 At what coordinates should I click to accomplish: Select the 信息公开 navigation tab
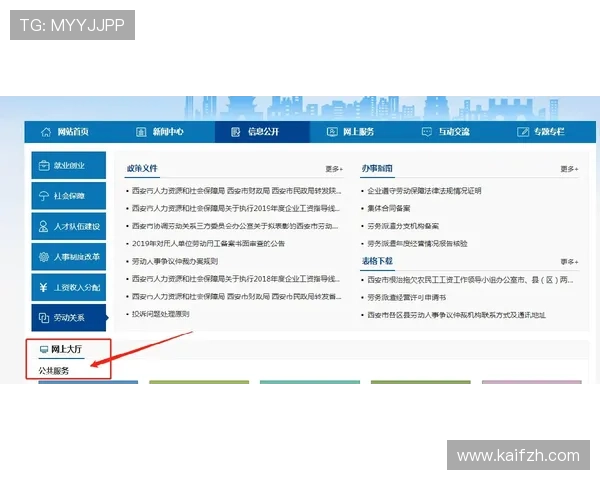(x=263, y=132)
